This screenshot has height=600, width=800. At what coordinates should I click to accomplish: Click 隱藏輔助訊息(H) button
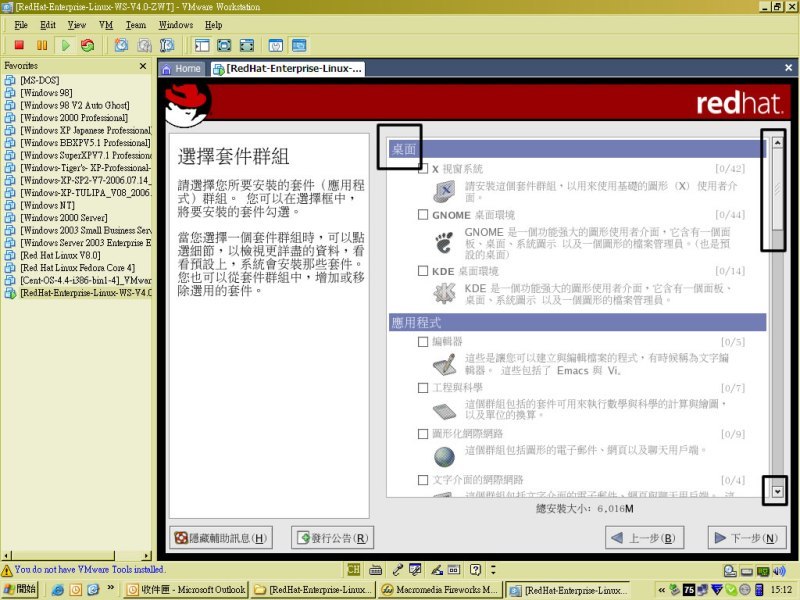(221, 538)
